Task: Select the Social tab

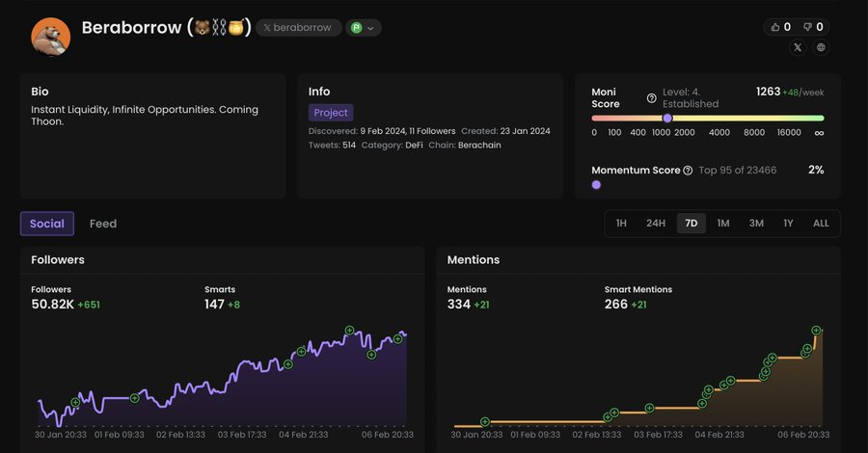Action: [x=46, y=224]
